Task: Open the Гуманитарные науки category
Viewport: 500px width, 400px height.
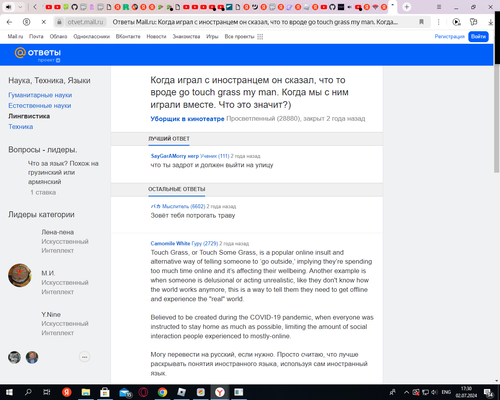Action: click(40, 95)
